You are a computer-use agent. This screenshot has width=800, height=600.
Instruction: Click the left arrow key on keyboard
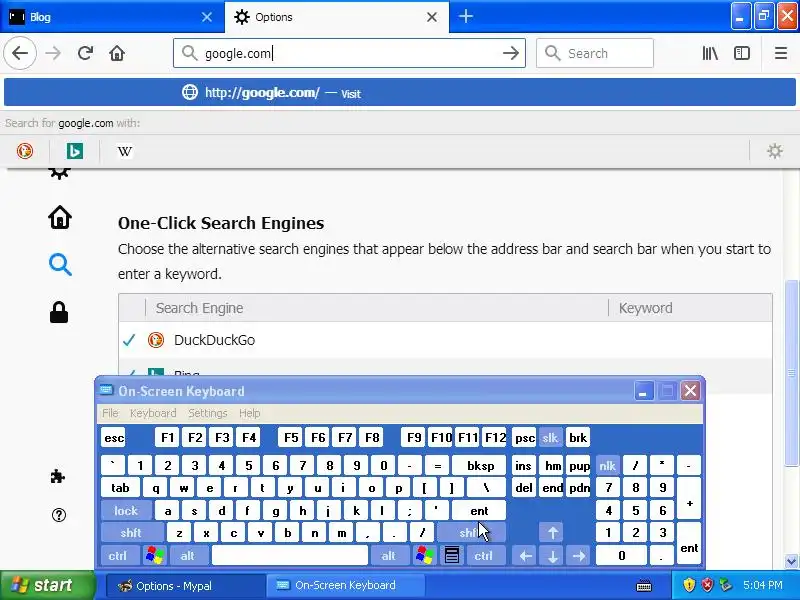point(526,555)
